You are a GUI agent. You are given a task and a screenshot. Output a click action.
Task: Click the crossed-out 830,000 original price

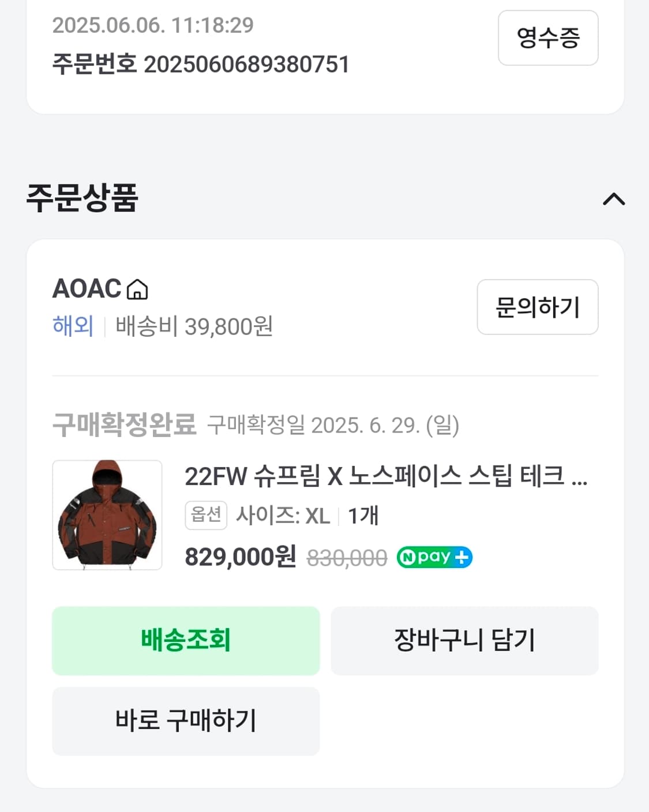(347, 558)
